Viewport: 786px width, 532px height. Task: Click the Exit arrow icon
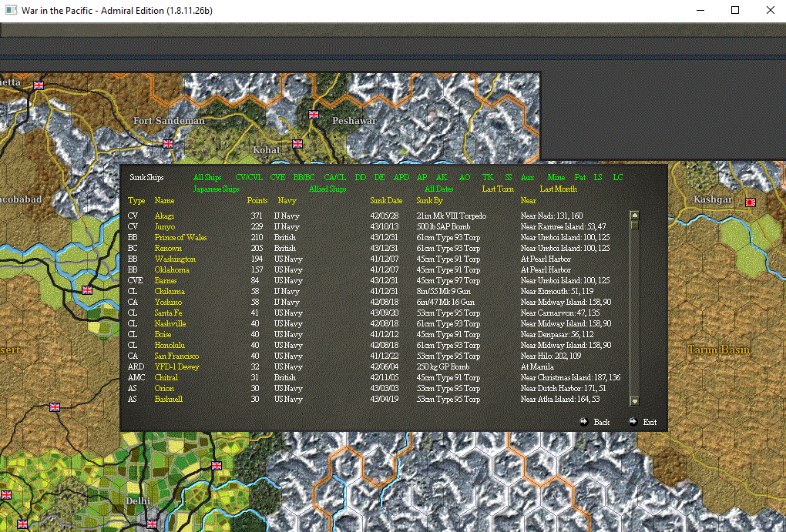click(x=633, y=422)
